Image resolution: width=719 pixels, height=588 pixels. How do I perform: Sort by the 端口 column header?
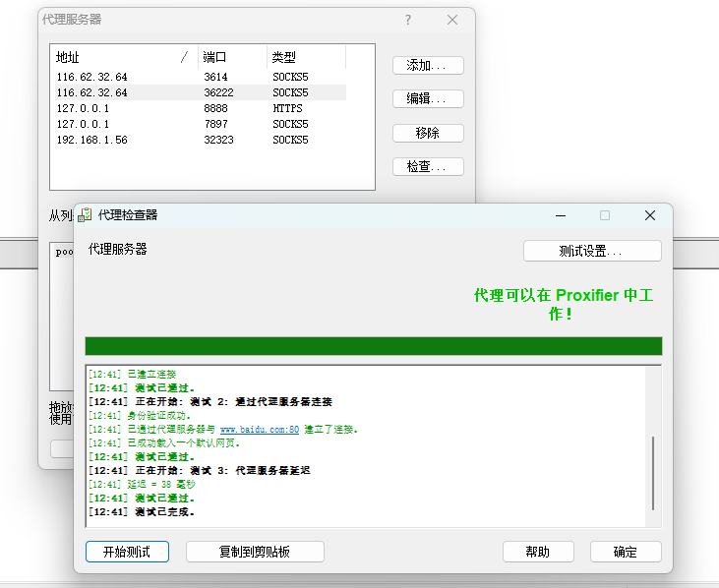pyautogui.click(x=232, y=57)
